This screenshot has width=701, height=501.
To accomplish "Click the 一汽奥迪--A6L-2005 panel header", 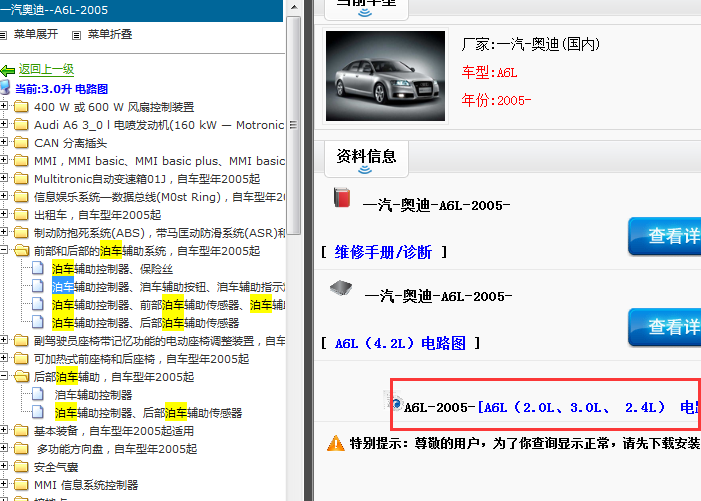I will pyautogui.click(x=141, y=10).
